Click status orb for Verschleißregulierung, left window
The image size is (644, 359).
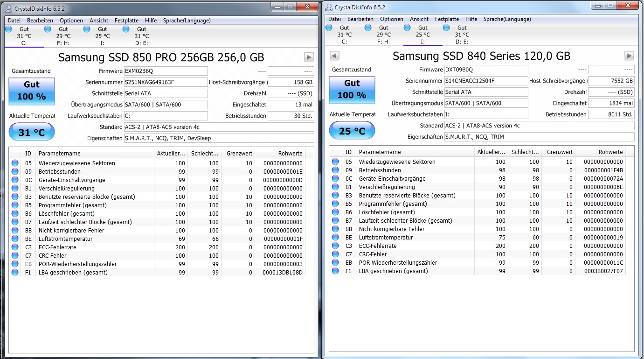pos(15,189)
